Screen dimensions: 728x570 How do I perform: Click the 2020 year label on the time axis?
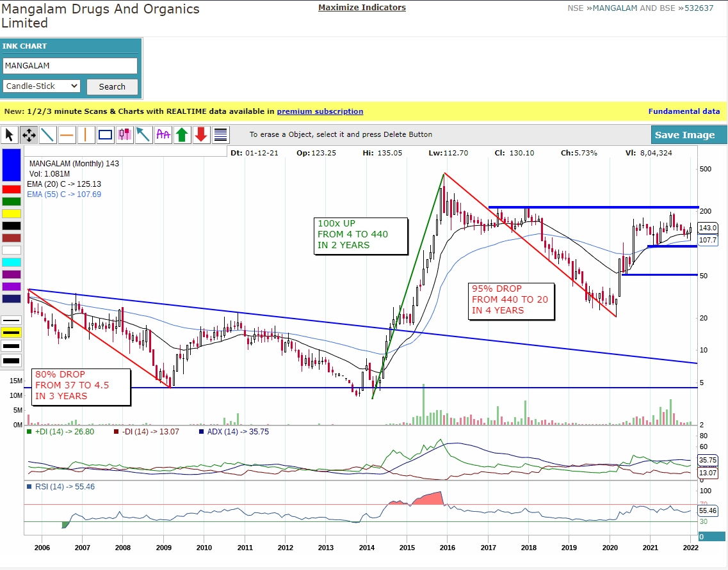coord(610,548)
